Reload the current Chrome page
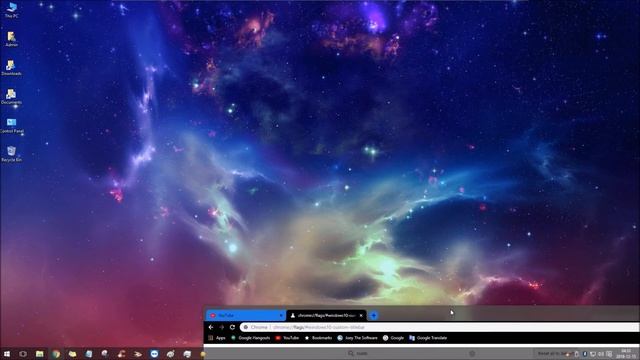640x360 pixels. click(x=232, y=327)
